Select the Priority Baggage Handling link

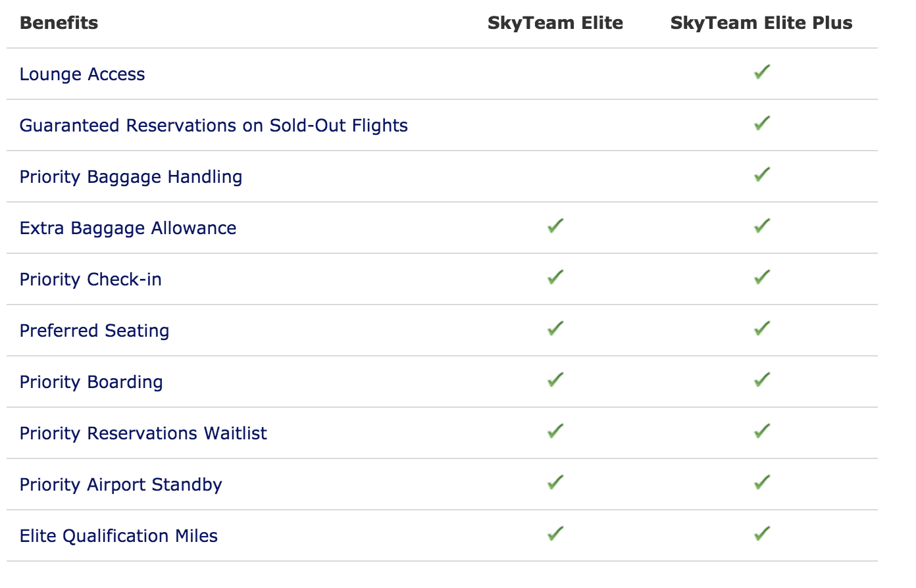point(131,177)
